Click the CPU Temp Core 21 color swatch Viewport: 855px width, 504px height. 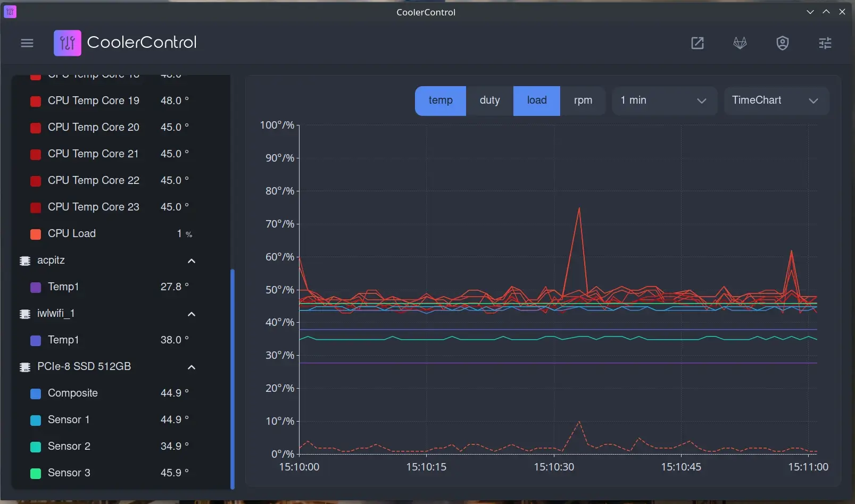click(36, 155)
